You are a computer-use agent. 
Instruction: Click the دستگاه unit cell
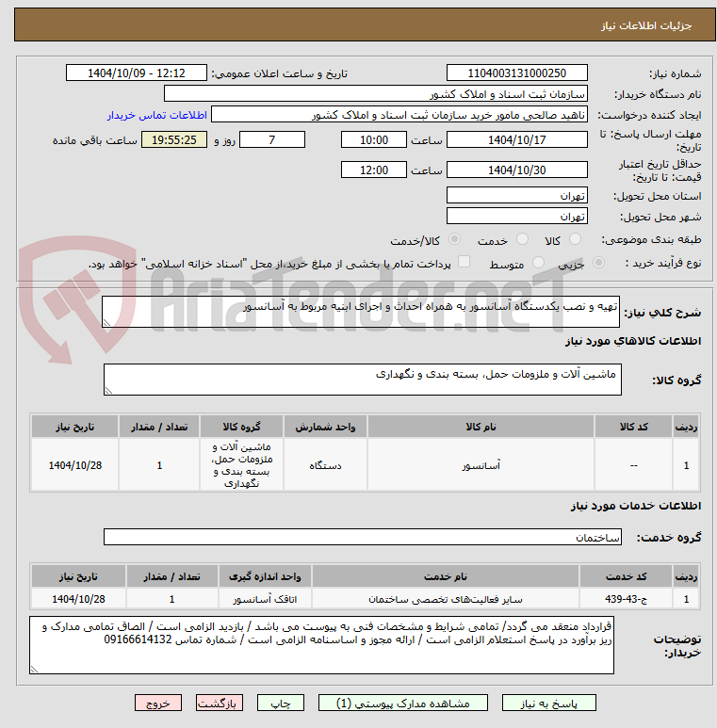point(325,465)
